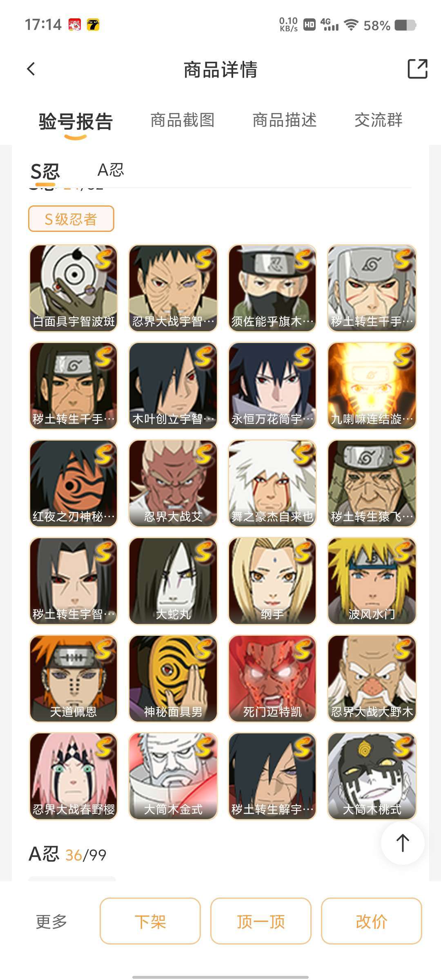The width and height of the screenshot is (441, 980).
Task: Tap the 顶一顶 button
Action: 261,921
